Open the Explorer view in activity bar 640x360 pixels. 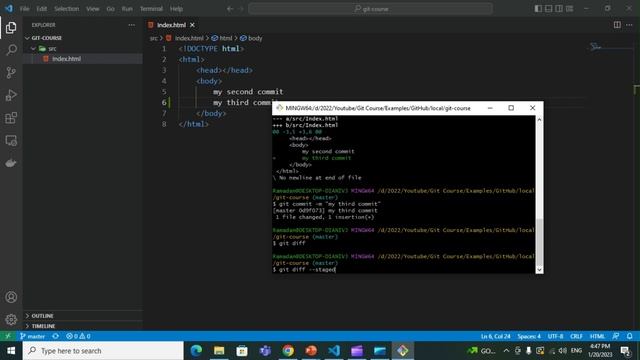(11, 28)
